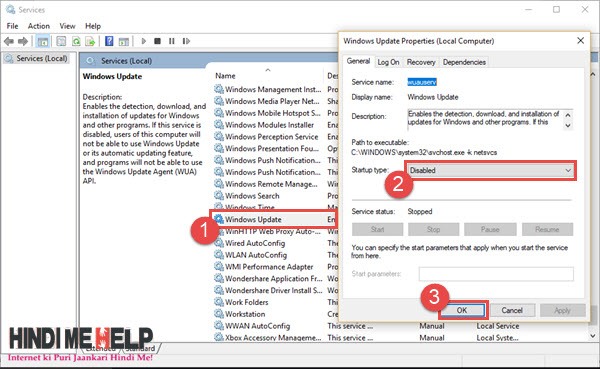Click the gear icon beside Work Folders
The image size is (600, 369).
(x=219, y=302)
